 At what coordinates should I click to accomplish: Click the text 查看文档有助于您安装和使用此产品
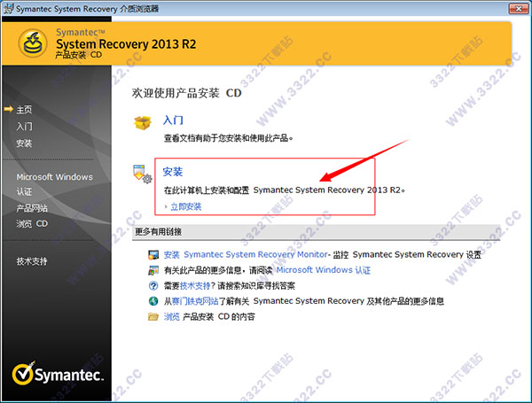click(228, 138)
